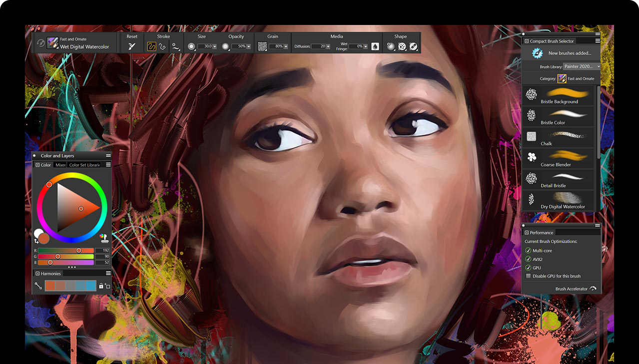Click the R value field showing 192

point(102,250)
